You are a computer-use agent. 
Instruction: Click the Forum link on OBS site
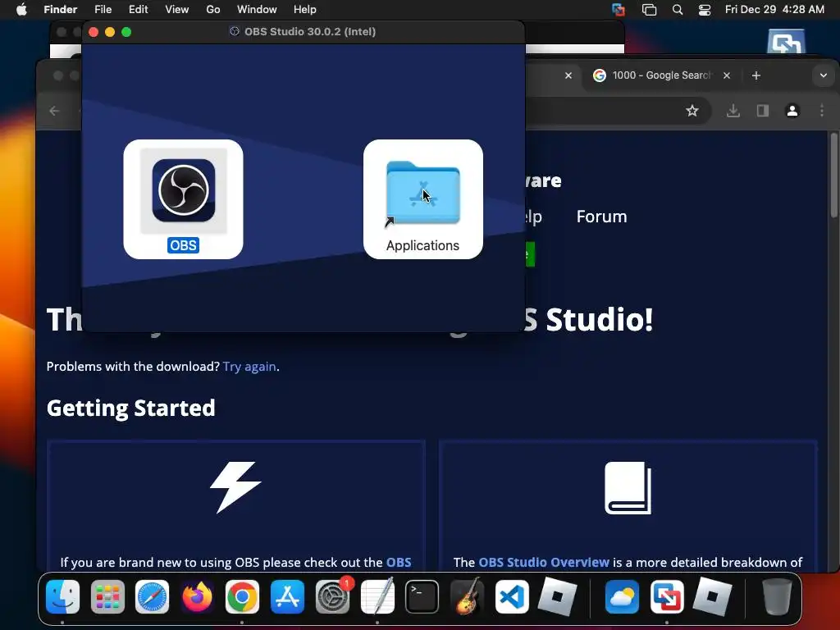click(601, 217)
